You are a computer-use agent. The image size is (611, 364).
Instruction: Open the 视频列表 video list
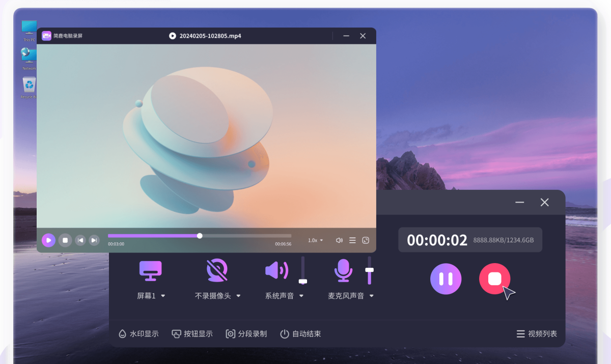(537, 334)
